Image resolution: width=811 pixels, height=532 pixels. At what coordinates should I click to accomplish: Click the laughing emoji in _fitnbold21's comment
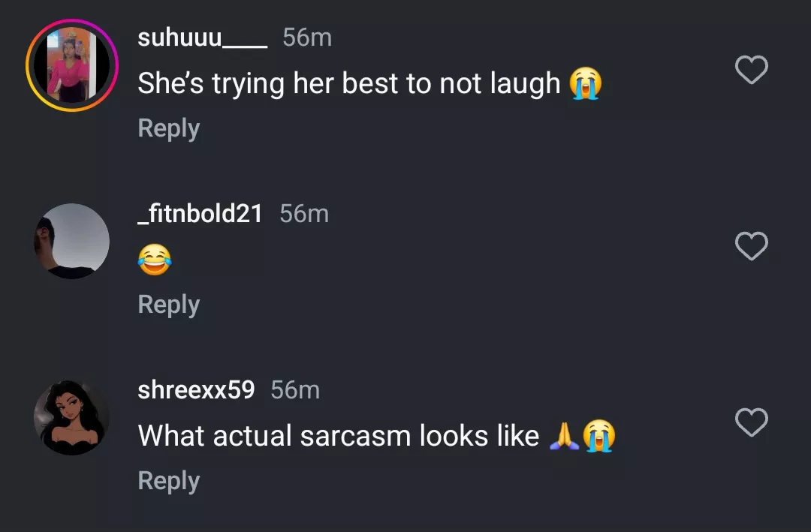(x=154, y=260)
